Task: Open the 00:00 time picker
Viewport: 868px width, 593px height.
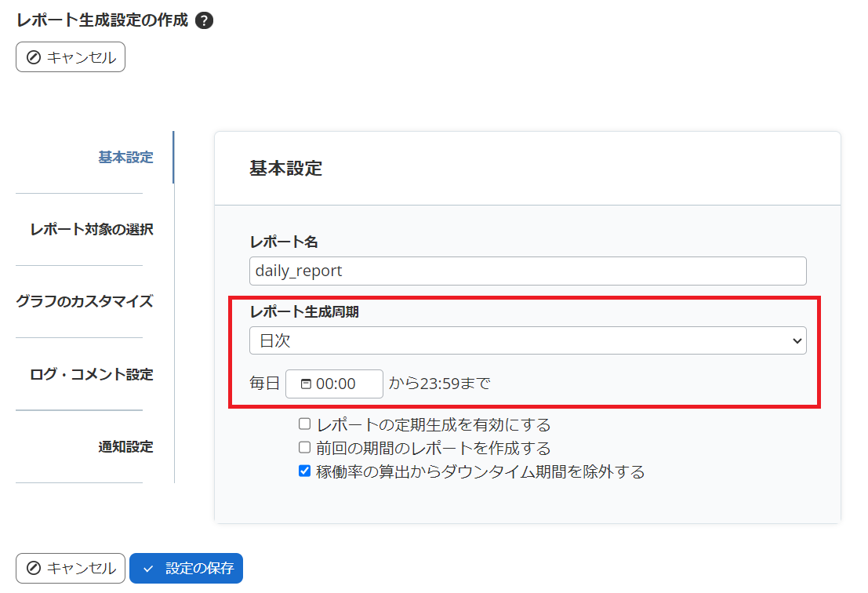Action: (x=333, y=384)
